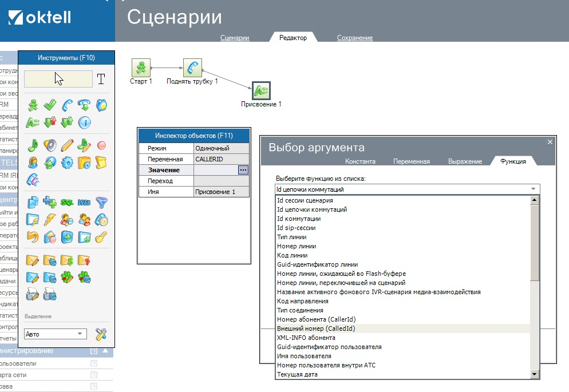Viewport: 569px width, 392px height.
Task: Click the Присвоение 1 node on canvas
Action: coord(261,90)
